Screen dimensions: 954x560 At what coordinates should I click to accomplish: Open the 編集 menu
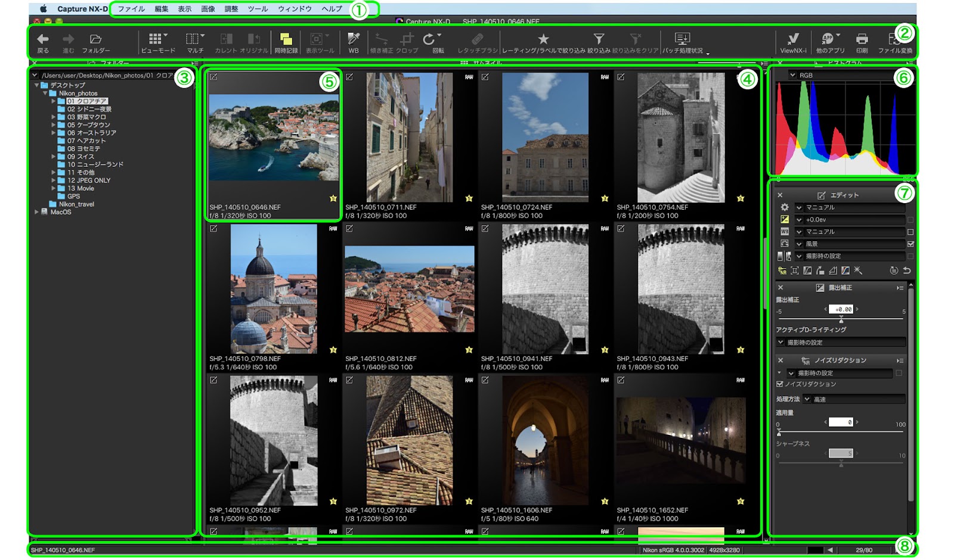(x=162, y=9)
